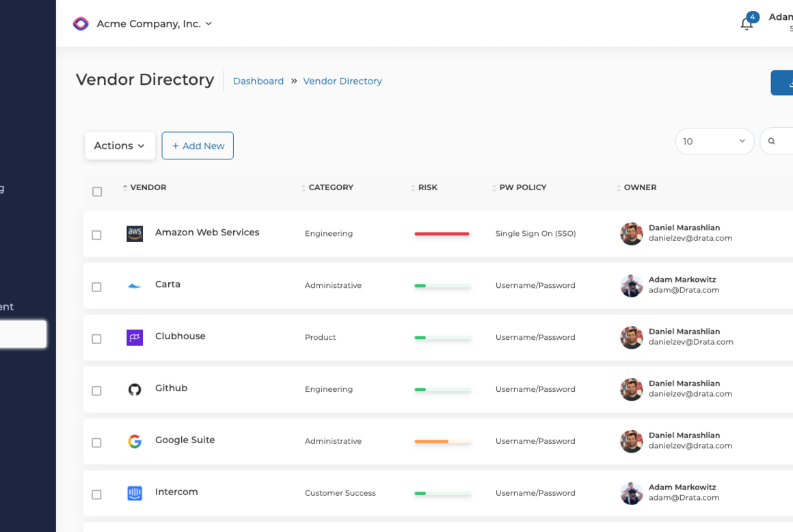Go to the Dashboard breadcrumb link
The image size is (793, 532).
[258, 81]
